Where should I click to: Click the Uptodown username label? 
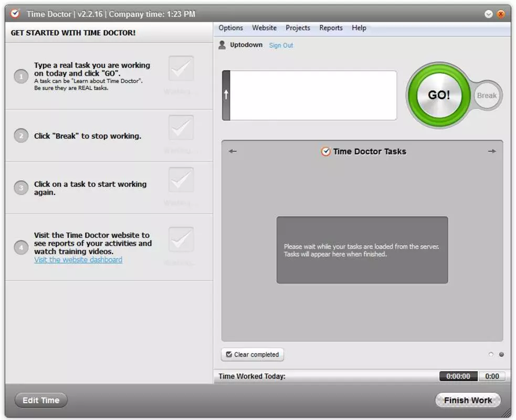coord(246,45)
